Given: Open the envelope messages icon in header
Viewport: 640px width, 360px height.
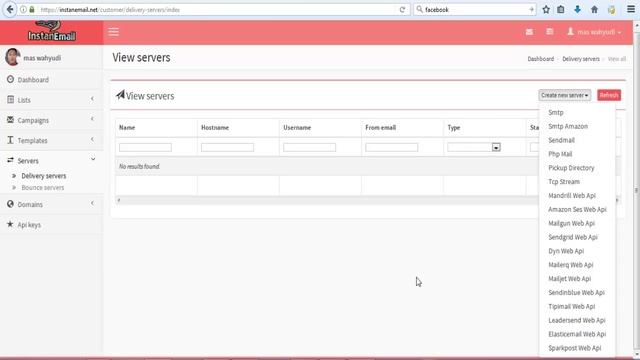Looking at the screenshot, I should point(529,32).
